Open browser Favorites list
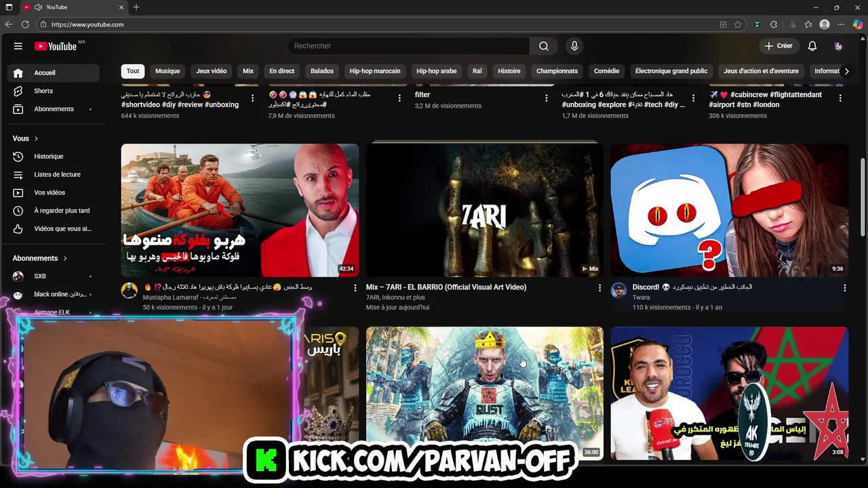 point(808,24)
